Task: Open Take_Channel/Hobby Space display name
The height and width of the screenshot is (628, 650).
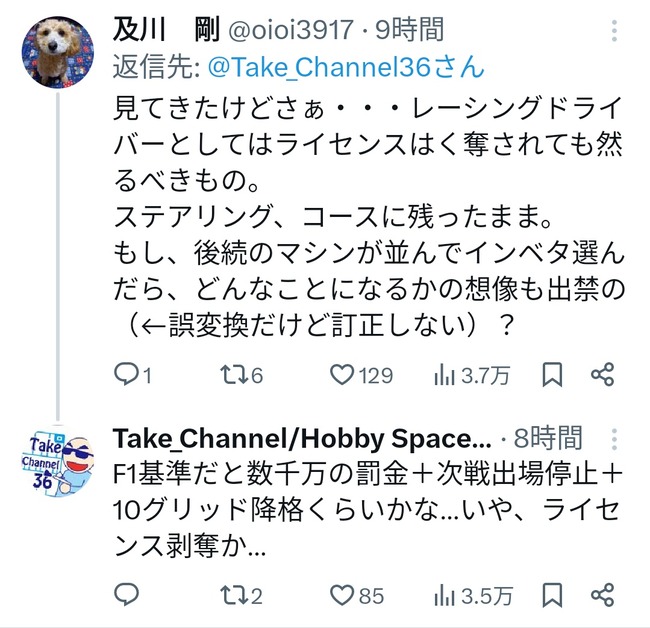Action: (302, 439)
